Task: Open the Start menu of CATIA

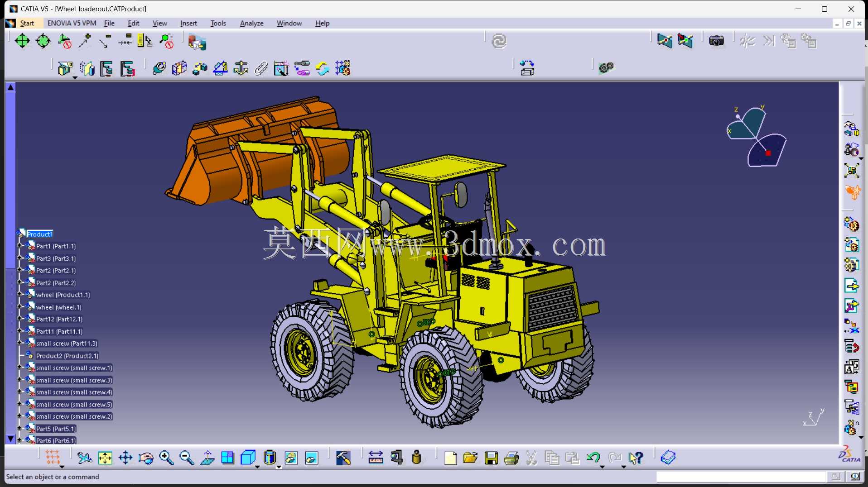Action: click(27, 23)
